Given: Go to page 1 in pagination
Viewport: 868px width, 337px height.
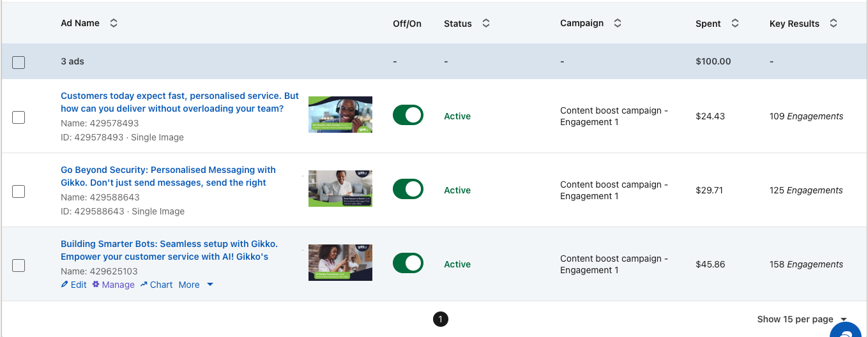Looking at the screenshot, I should 440,319.
